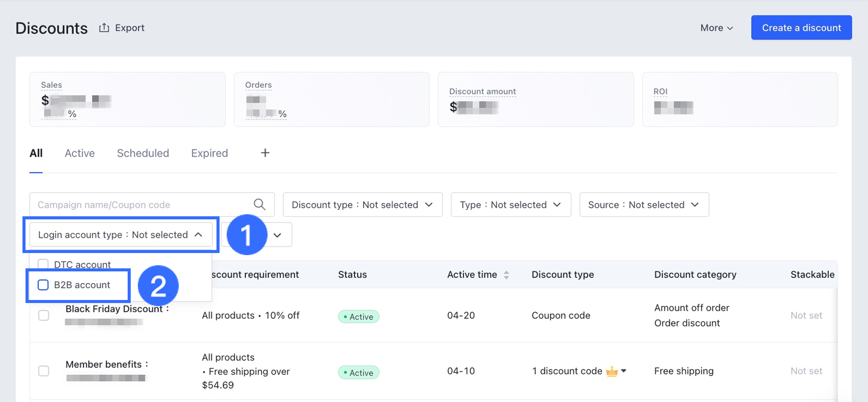Add a new view with plus icon
868x402 pixels.
265,153
